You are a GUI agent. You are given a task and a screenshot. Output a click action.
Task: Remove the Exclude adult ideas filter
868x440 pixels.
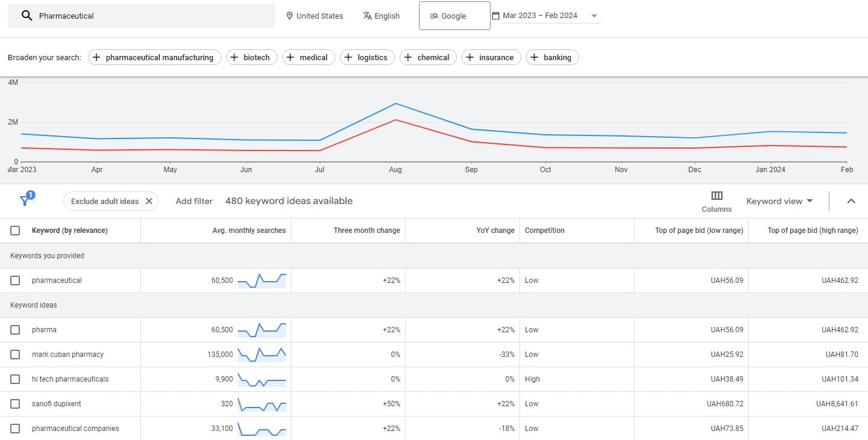(149, 201)
